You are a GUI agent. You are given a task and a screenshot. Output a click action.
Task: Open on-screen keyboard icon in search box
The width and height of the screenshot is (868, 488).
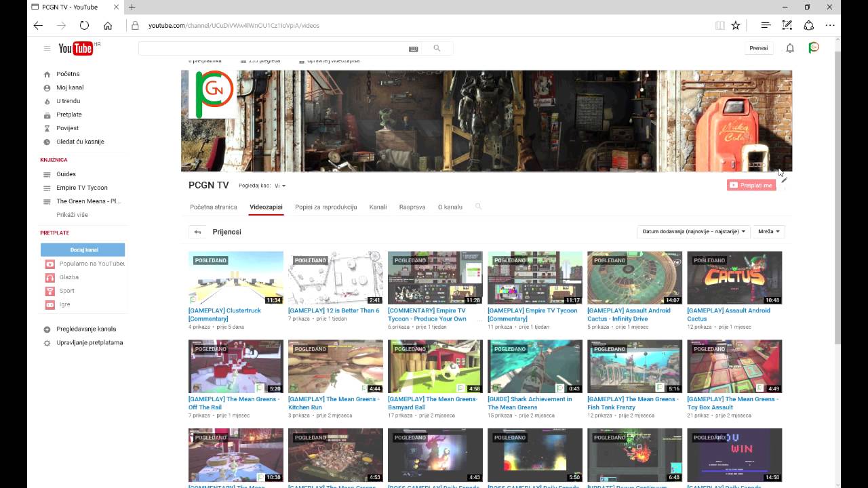413,49
